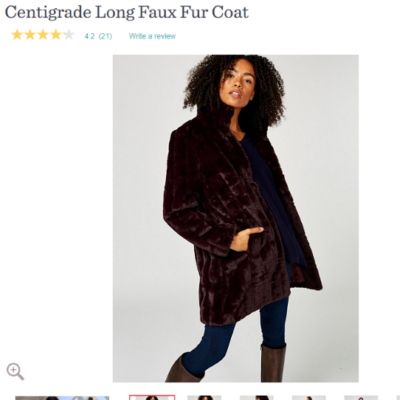
Task: Open the 21 reviews count link
Action: [105, 36]
